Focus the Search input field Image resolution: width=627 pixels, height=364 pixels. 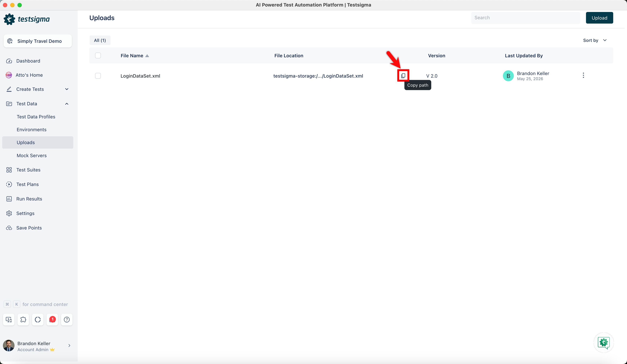click(x=525, y=18)
